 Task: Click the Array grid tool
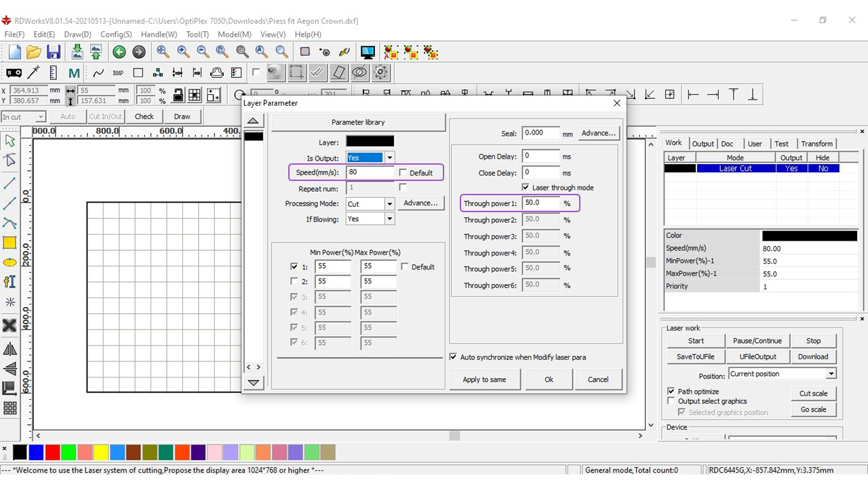pyautogui.click(x=10, y=408)
